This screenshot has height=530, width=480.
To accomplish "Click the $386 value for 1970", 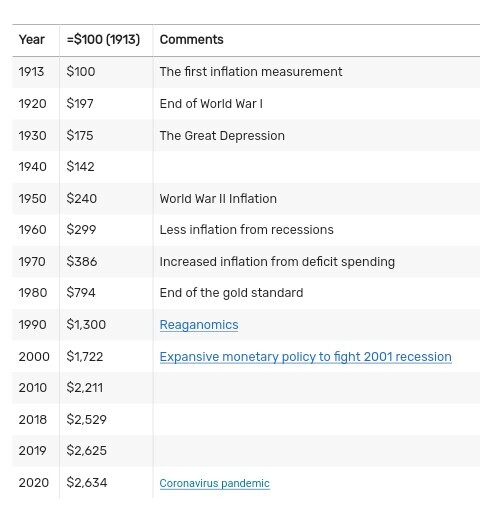I will click(x=82, y=262).
